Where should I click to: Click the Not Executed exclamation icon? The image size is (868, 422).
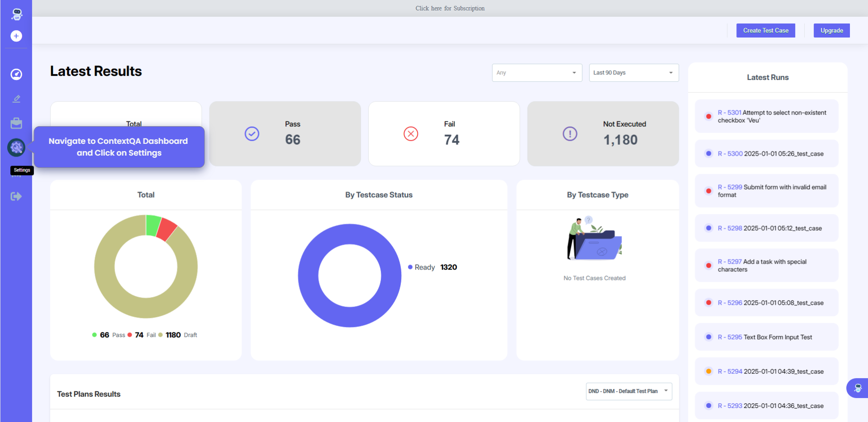[x=570, y=134]
